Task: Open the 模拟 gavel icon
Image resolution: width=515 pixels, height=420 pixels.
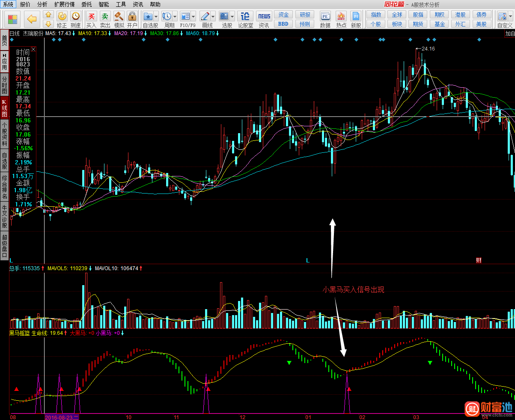Action: coord(119,16)
